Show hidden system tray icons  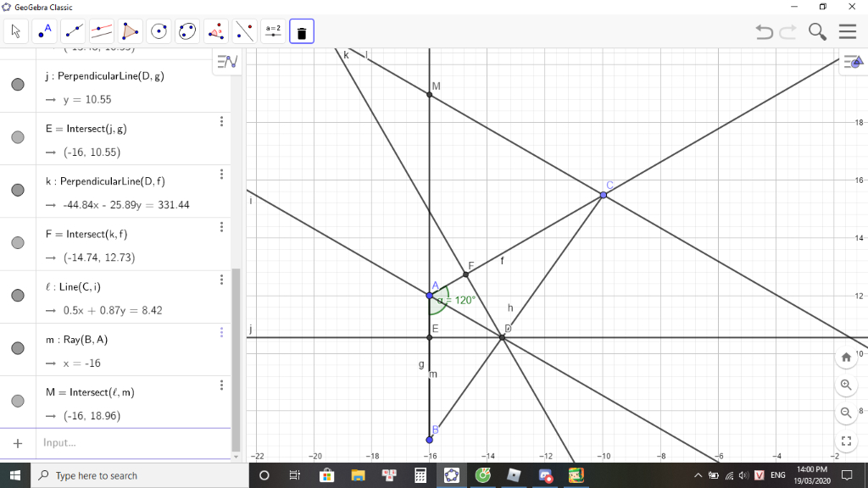698,475
